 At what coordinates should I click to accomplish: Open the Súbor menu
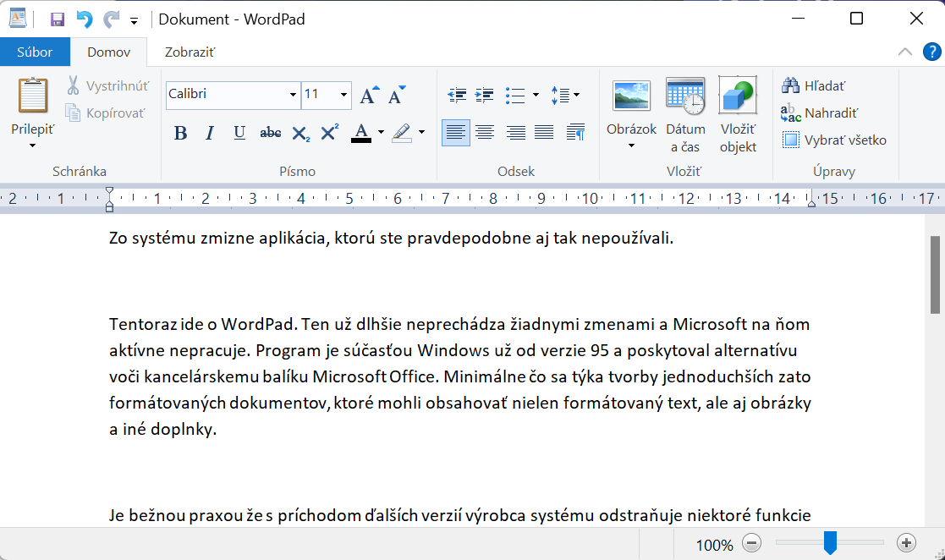[35, 52]
